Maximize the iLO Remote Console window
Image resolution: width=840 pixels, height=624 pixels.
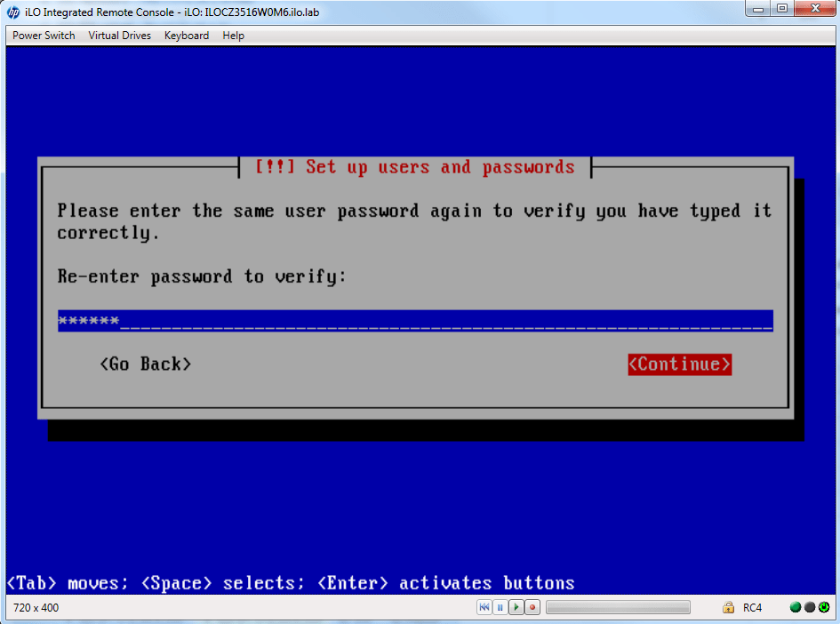[x=782, y=9]
